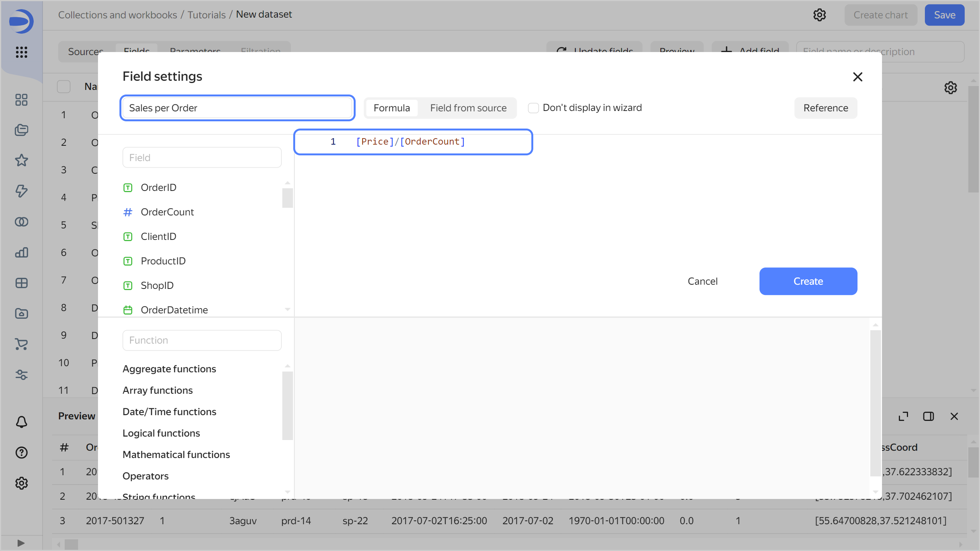Expand Mathematical functions category
980x551 pixels.
tap(176, 455)
